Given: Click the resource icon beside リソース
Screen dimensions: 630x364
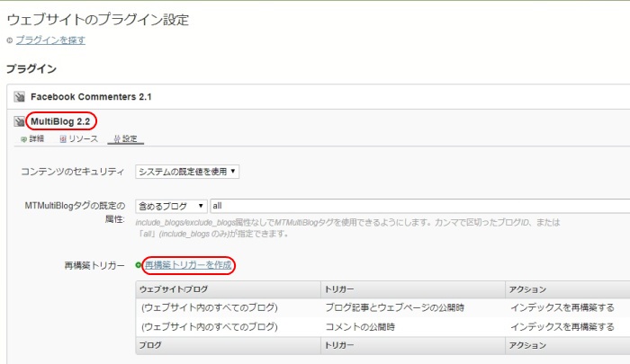Looking at the screenshot, I should [63, 139].
